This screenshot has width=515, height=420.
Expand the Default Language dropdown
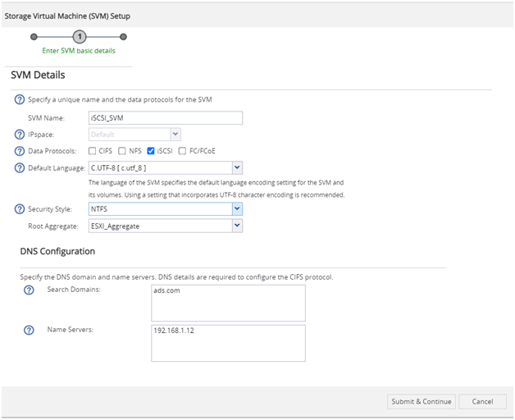click(x=237, y=168)
